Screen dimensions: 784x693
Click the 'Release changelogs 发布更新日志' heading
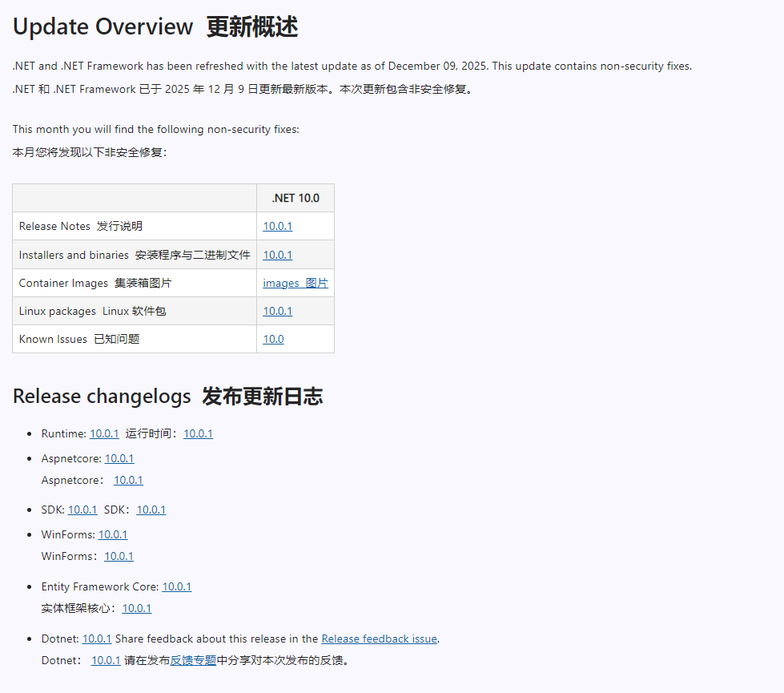tap(167, 397)
